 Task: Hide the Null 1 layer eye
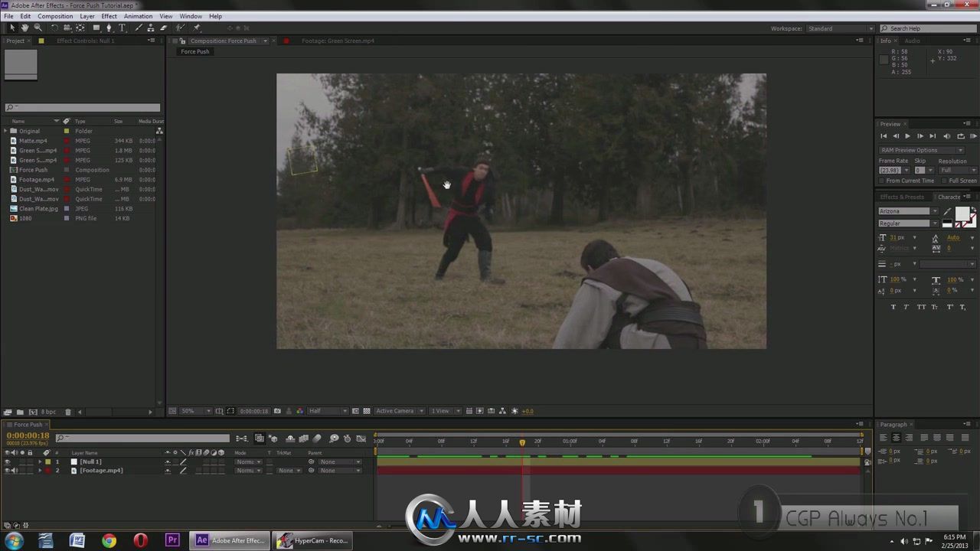tap(7, 461)
